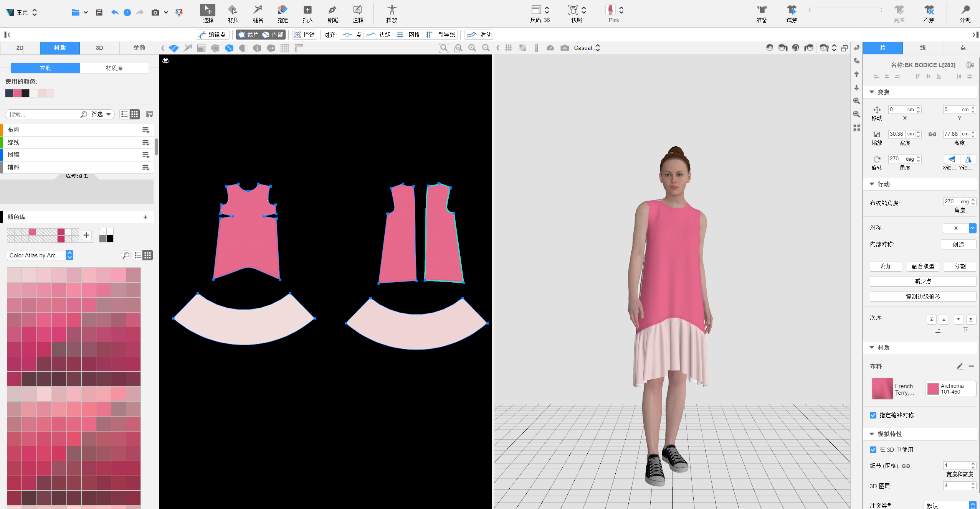The image size is (980, 509).
Task: Click the 准备 prepare garment icon
Action: 762,13
